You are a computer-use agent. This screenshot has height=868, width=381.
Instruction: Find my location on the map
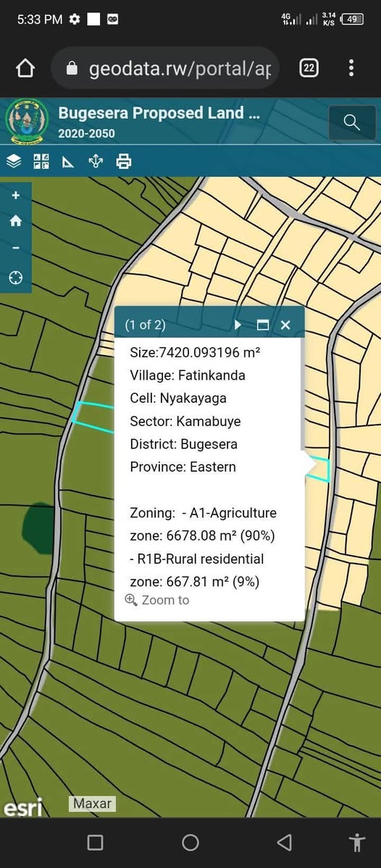tap(15, 277)
